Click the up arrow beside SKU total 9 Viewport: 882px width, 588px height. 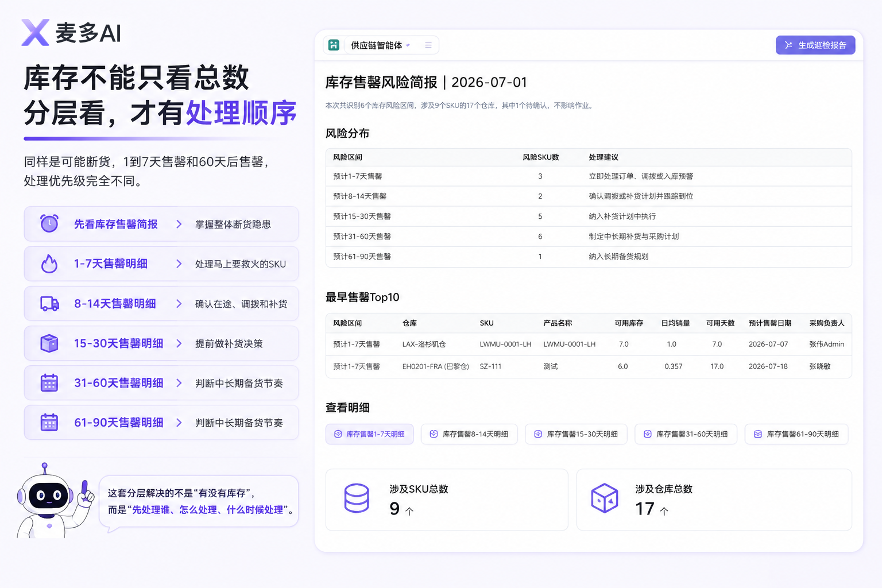pos(409,510)
